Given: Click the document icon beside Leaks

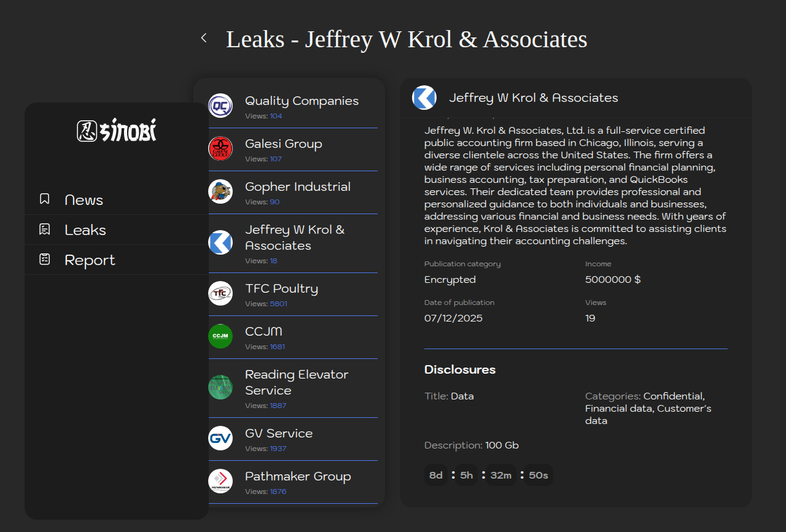Looking at the screenshot, I should coord(44,229).
